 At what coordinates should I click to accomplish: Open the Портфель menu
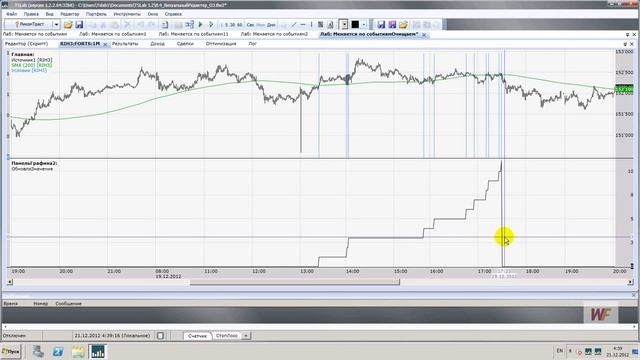96,14
